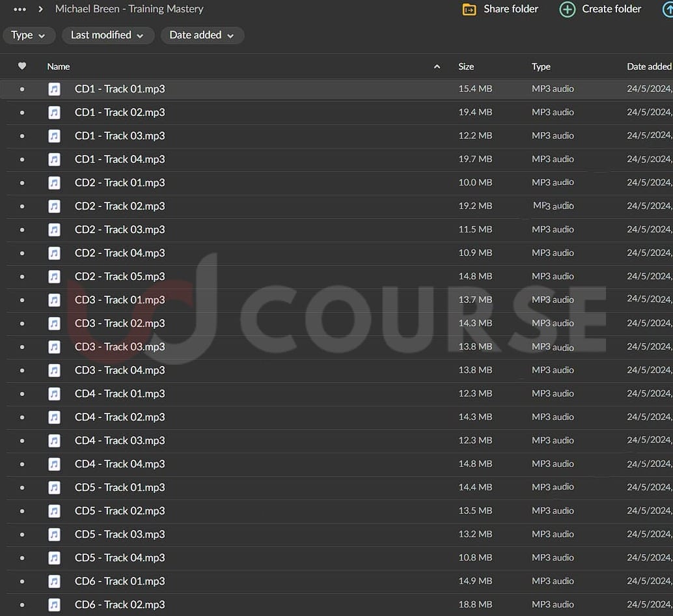Toggle favorite dot for CD3 - Track 01.mp3
673x616 pixels.
22,300
